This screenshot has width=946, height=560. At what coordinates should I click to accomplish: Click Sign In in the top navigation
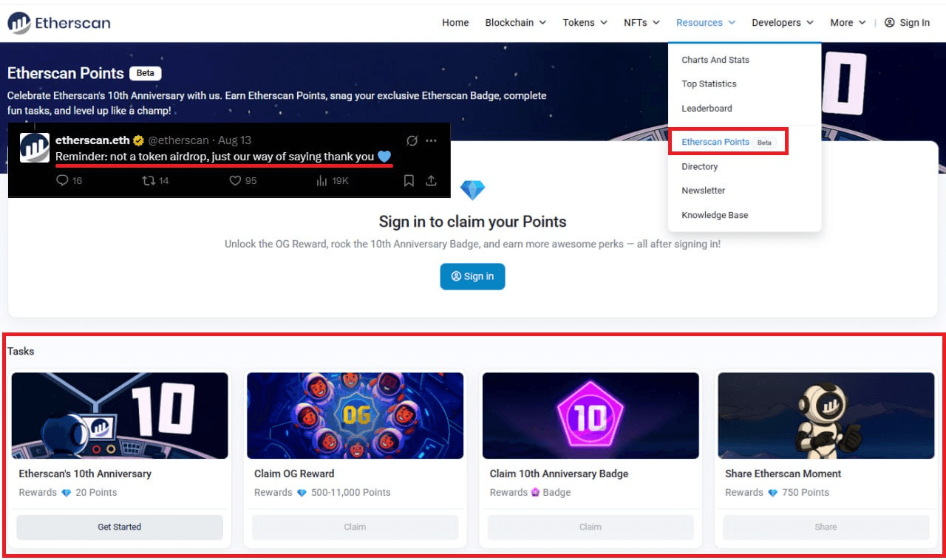tap(907, 23)
